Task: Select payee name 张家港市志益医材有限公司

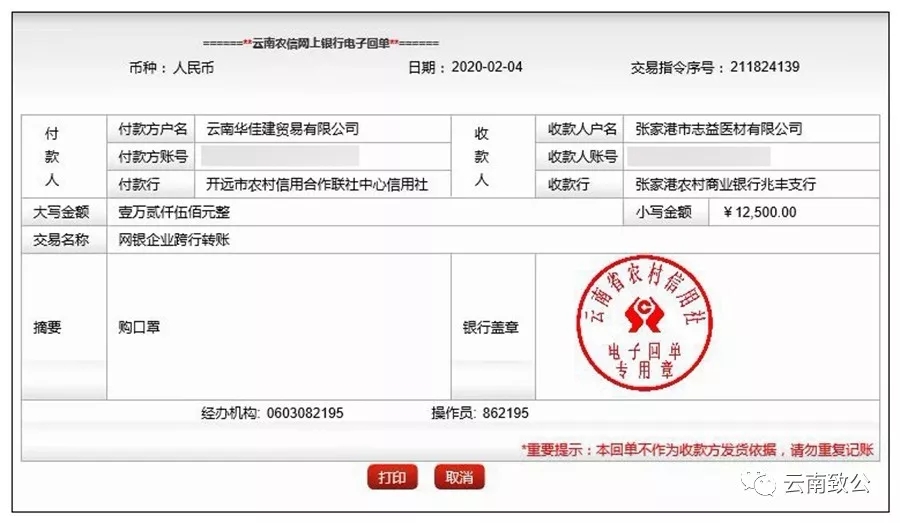Action: click(x=718, y=129)
